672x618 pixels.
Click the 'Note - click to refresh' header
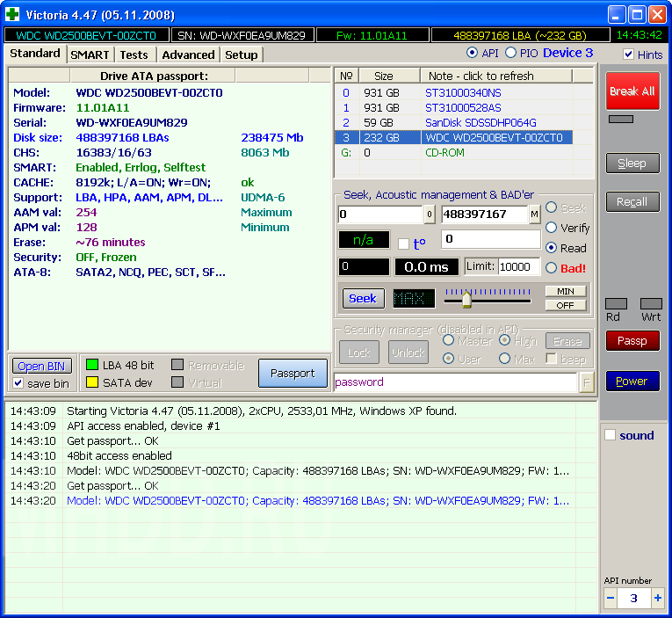click(x=495, y=76)
